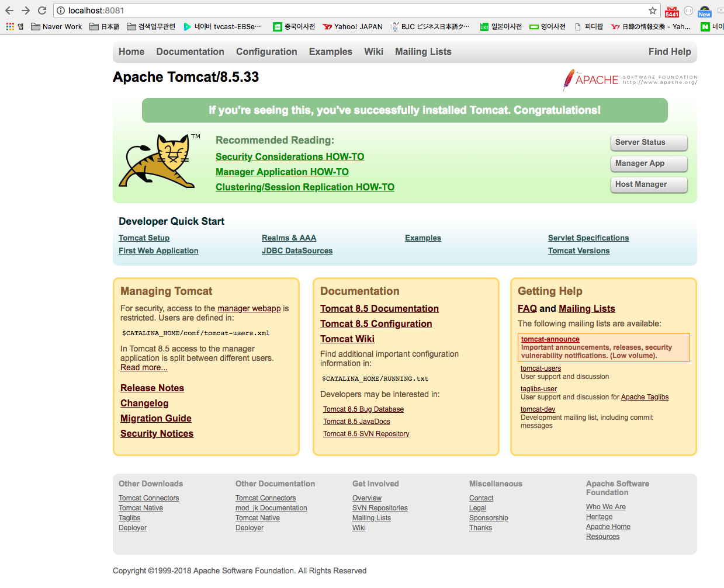Open Security Considerations HOW-TO link
Screen dimensions: 724x588
290,156
